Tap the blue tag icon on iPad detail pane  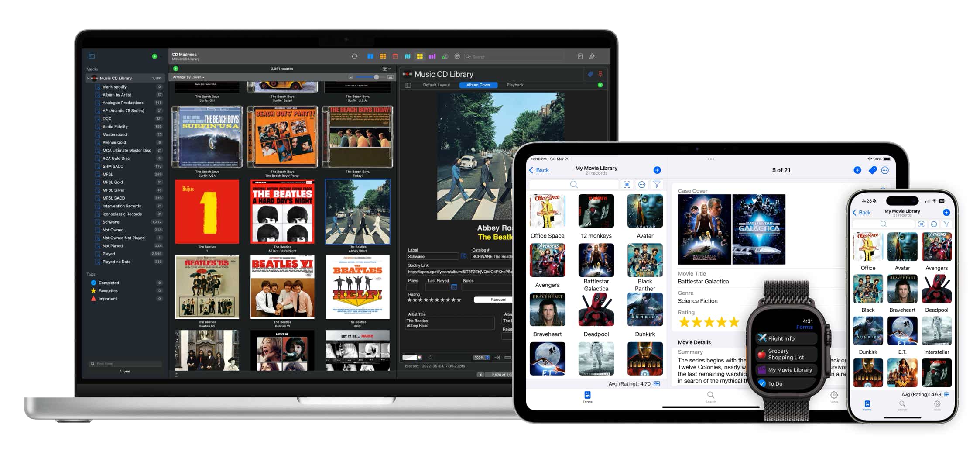(x=872, y=170)
